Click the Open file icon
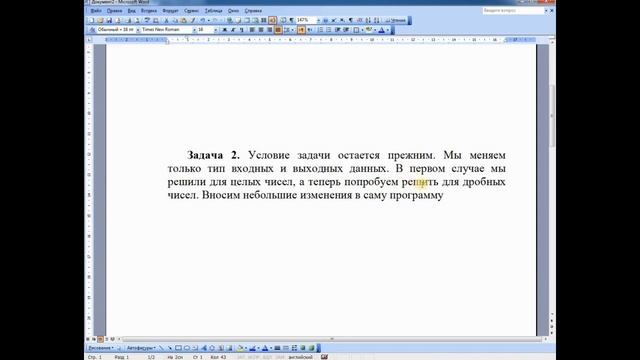The image size is (640, 360). coord(100,20)
